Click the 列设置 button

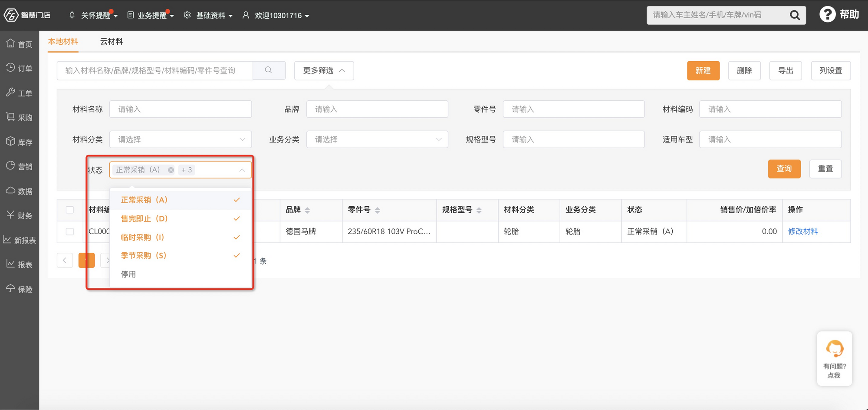pyautogui.click(x=831, y=70)
